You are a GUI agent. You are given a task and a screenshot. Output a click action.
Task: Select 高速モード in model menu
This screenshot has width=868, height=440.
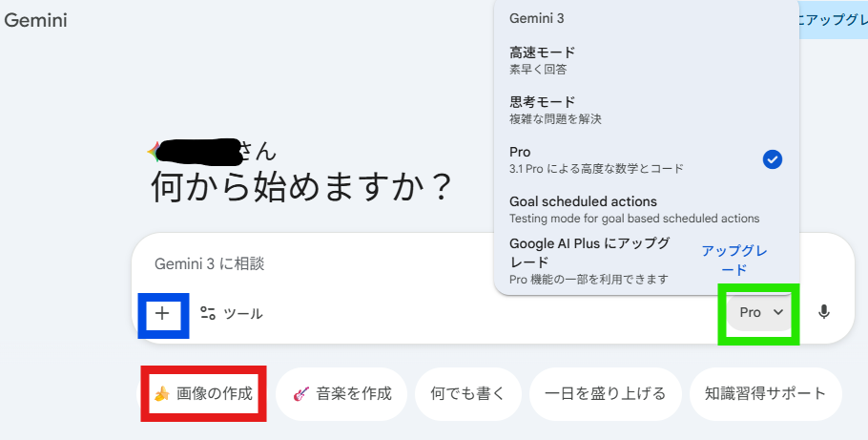[542, 59]
